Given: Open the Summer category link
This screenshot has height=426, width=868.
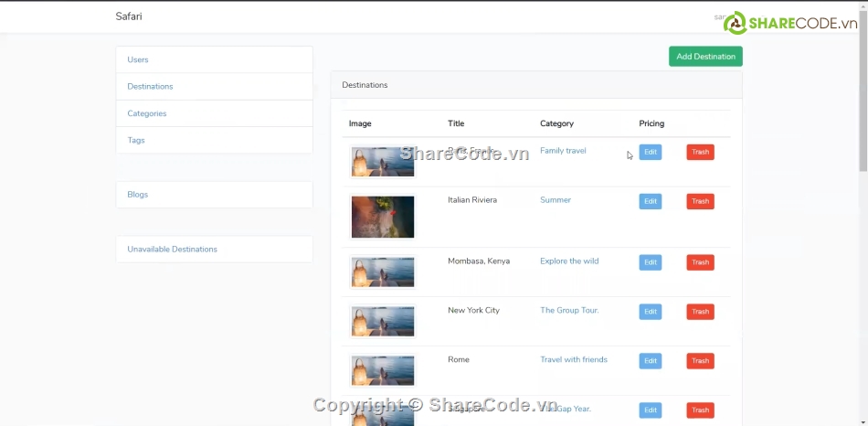Looking at the screenshot, I should click(x=556, y=200).
